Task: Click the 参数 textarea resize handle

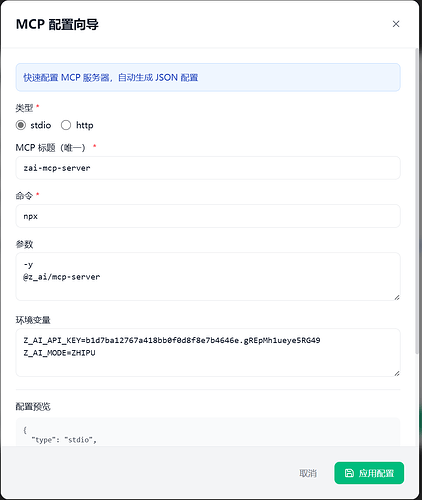Action: click(x=397, y=297)
